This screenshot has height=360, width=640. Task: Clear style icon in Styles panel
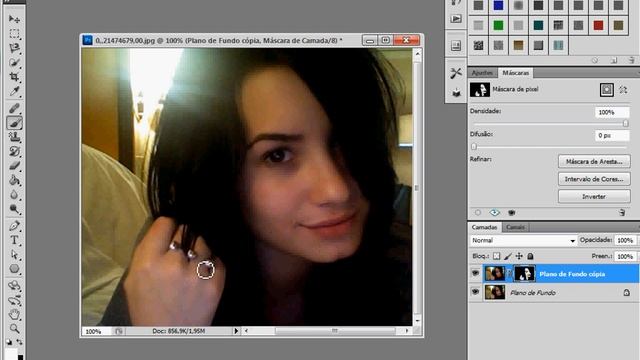[595, 60]
